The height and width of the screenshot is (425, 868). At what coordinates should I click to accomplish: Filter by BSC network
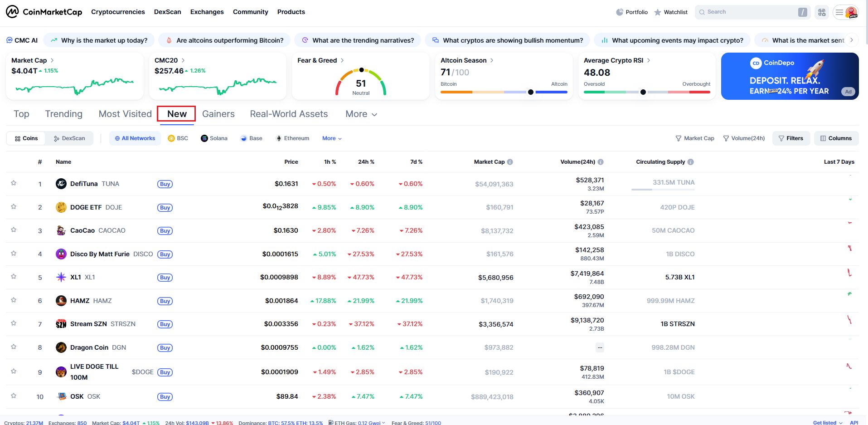(178, 138)
